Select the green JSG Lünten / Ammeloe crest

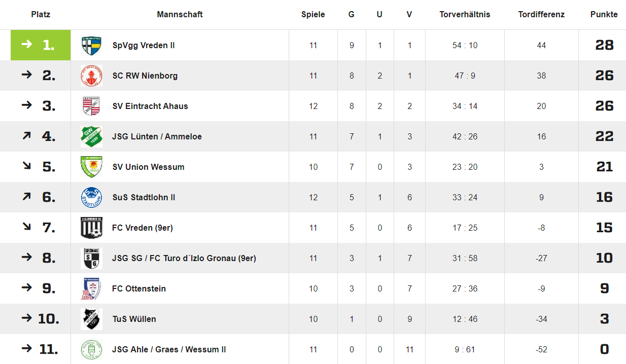[x=91, y=137]
